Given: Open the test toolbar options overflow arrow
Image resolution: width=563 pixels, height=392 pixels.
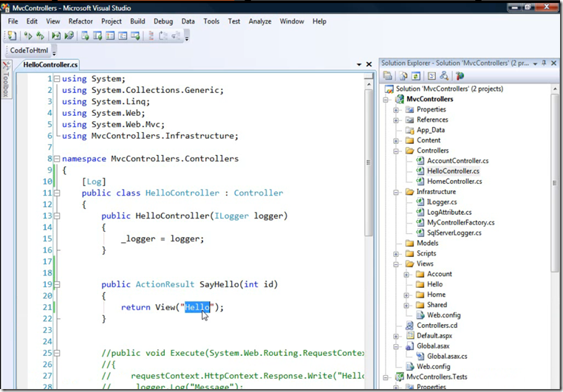Looking at the screenshot, I should [187, 36].
